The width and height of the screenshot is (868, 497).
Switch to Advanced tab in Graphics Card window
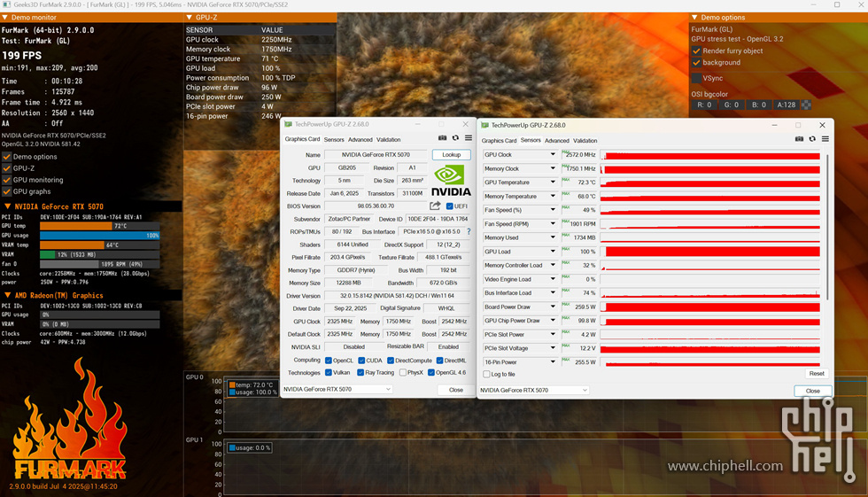click(360, 140)
